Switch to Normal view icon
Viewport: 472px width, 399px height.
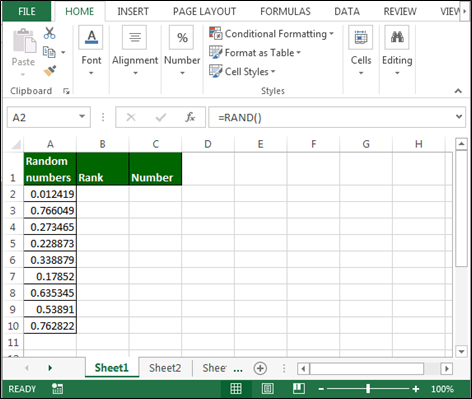click(236, 389)
